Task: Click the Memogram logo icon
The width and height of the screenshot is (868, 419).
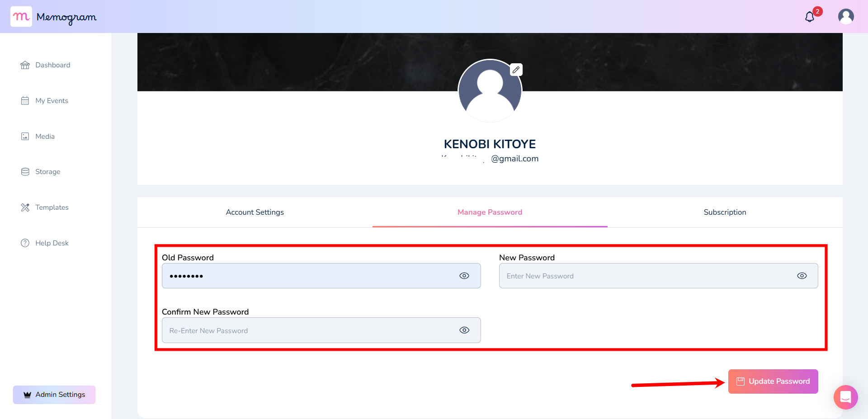Action: click(21, 17)
